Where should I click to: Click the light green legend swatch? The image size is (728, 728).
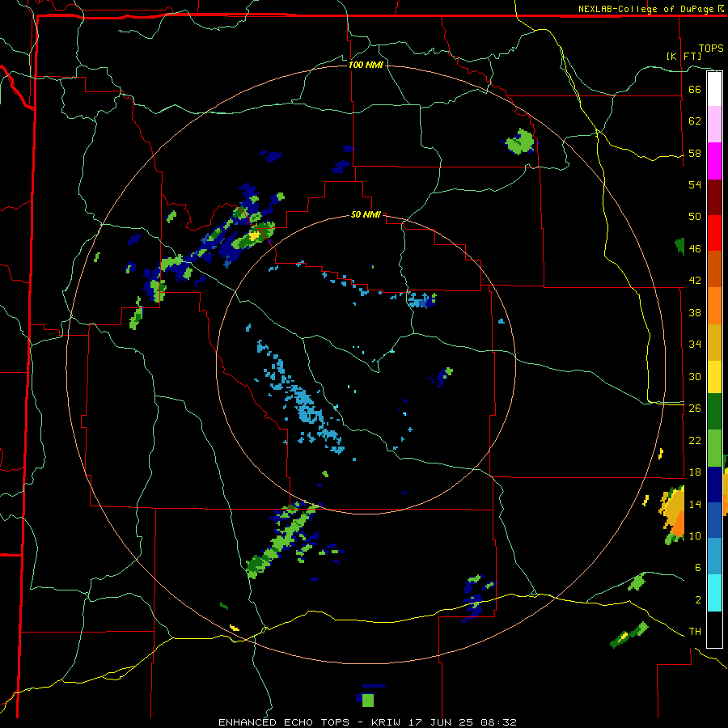[714, 448]
